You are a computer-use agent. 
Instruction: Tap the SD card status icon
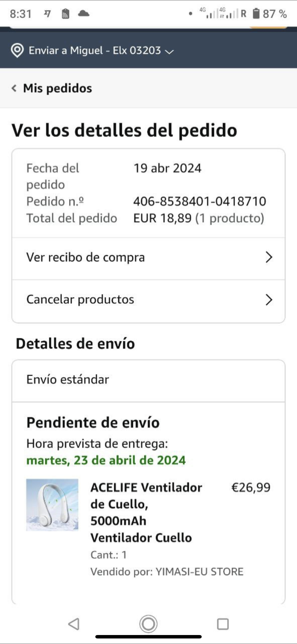coord(65,14)
